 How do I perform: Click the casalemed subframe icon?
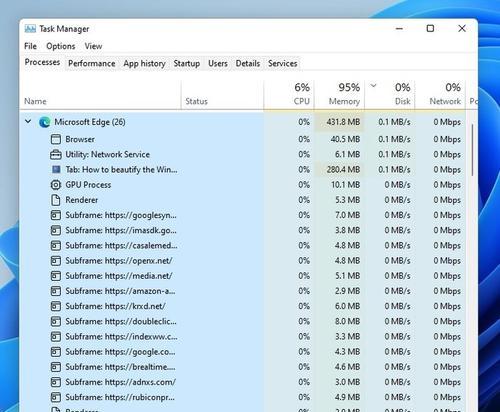coord(56,246)
